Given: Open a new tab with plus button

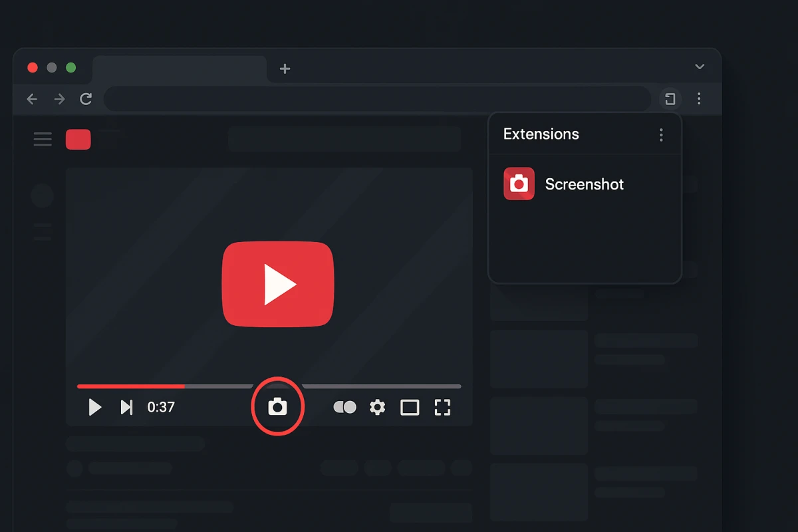Looking at the screenshot, I should [x=285, y=68].
